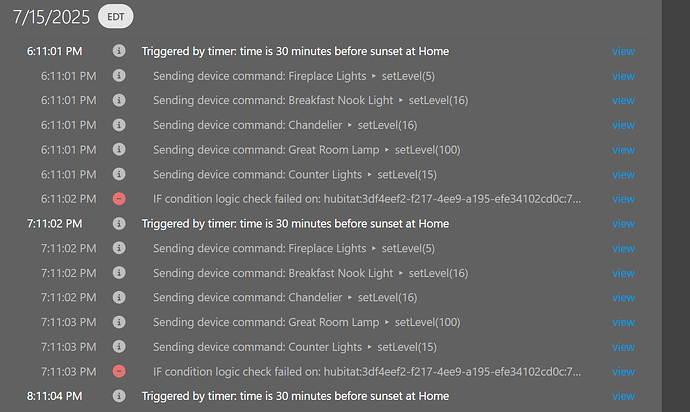Screen dimensions: 690x412
Task: Open view link for 7:11:02 PM timer trigger
Action: [x=623, y=224]
